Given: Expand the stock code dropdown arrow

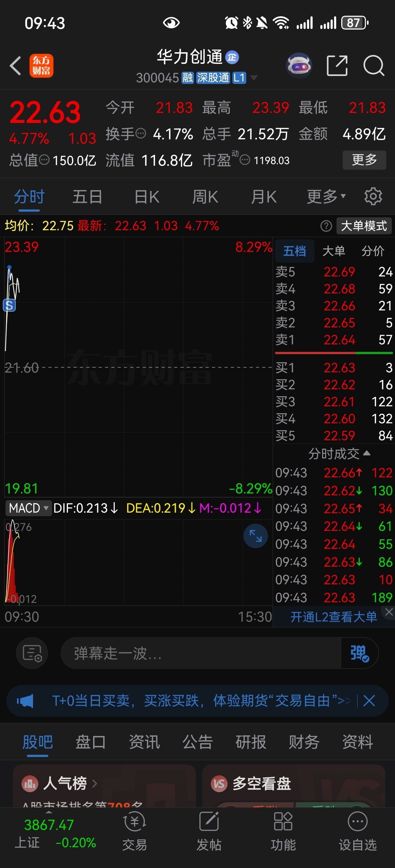Looking at the screenshot, I should click(x=254, y=78).
